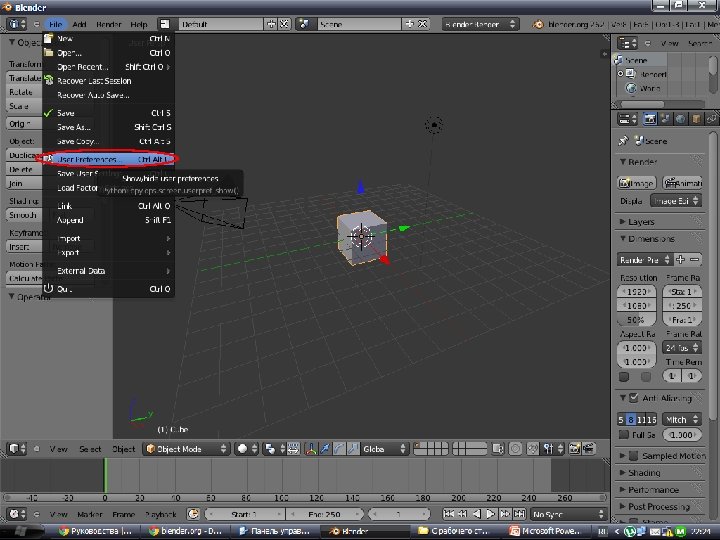Expand Open Recent submenu
The height and width of the screenshot is (540, 720).
[108, 67]
